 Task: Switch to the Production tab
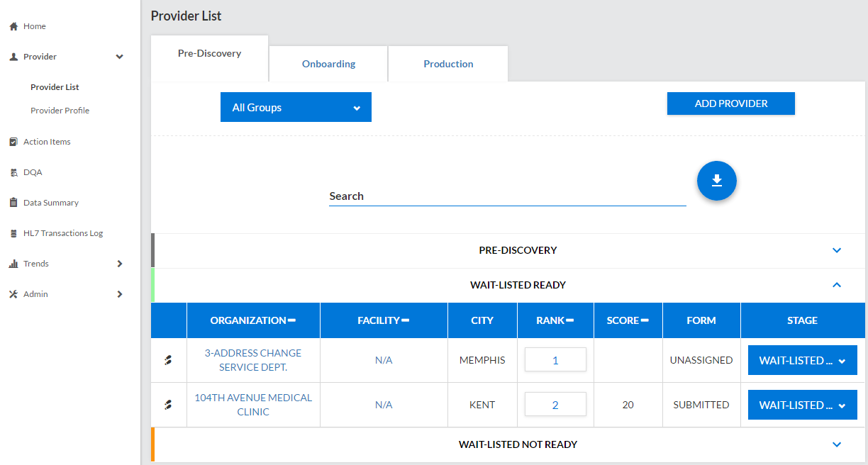click(448, 64)
